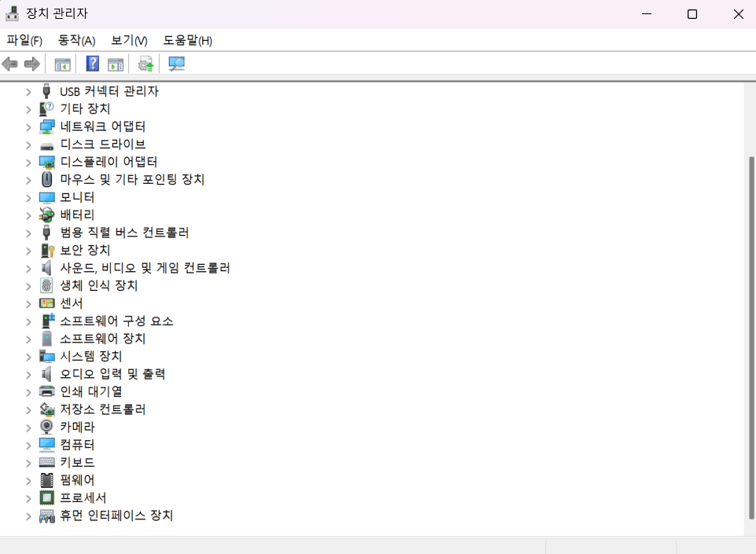Open the 보기(V) menu
The width and height of the screenshot is (756, 554).
coord(129,41)
